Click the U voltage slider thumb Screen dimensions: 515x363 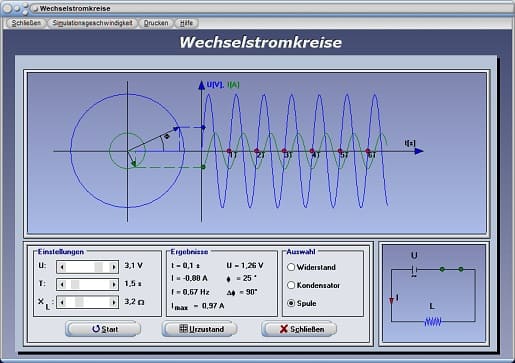pos(99,267)
